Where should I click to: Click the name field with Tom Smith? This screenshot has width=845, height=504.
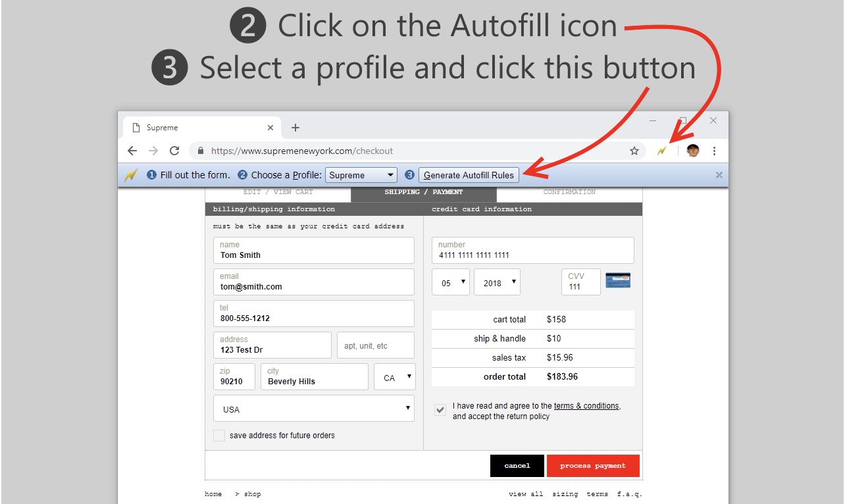314,251
